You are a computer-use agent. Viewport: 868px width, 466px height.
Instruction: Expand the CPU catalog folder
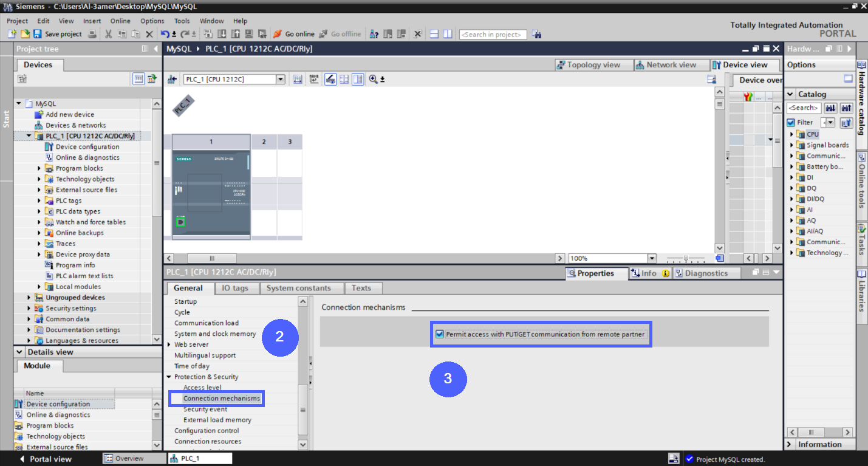(x=791, y=134)
